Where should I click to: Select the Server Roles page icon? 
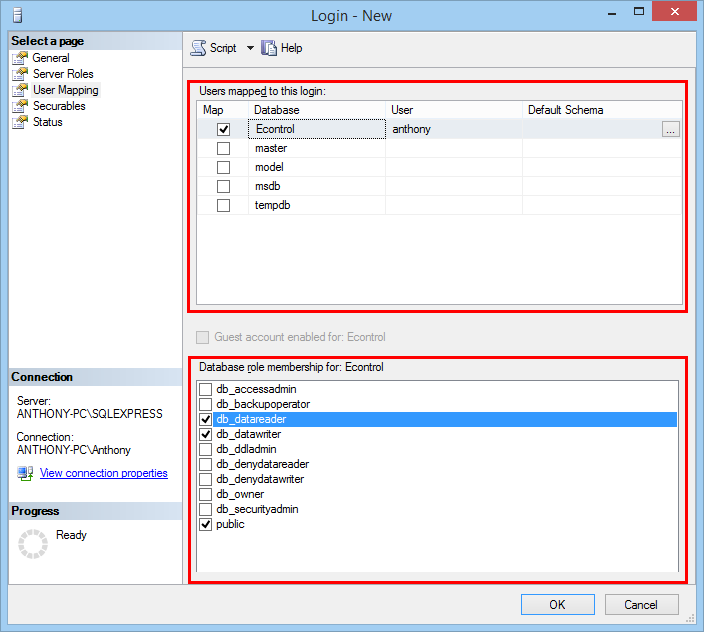20,74
